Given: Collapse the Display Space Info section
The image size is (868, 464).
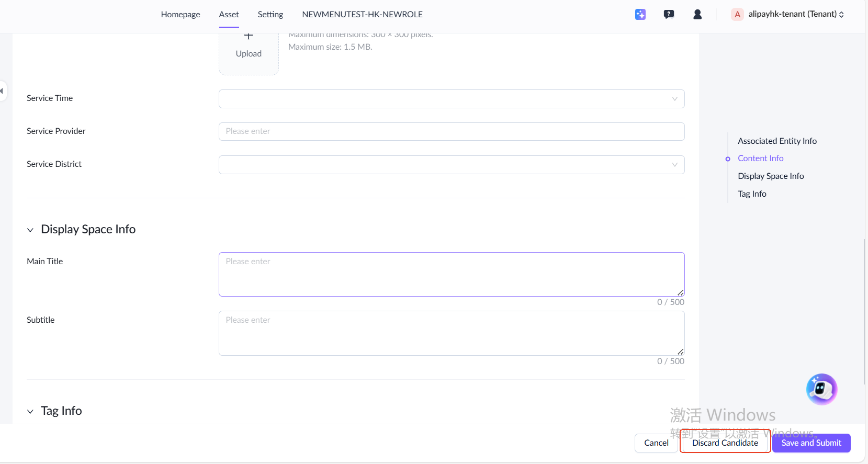Looking at the screenshot, I should (30, 230).
